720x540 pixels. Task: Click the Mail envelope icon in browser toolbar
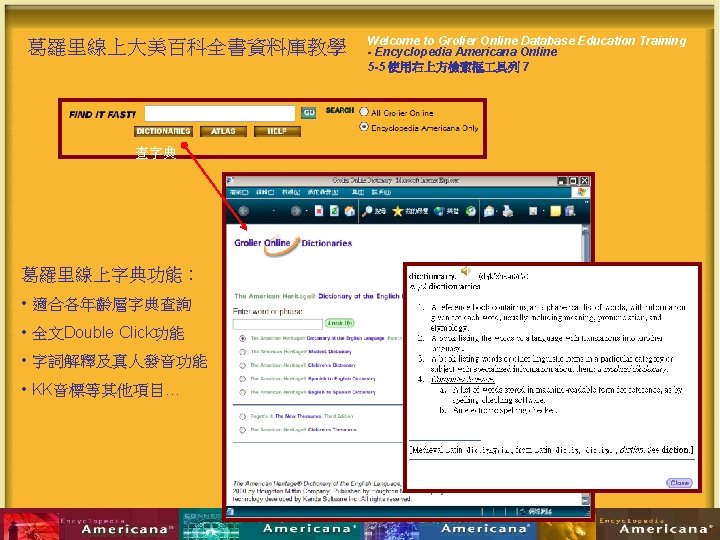click(x=489, y=211)
